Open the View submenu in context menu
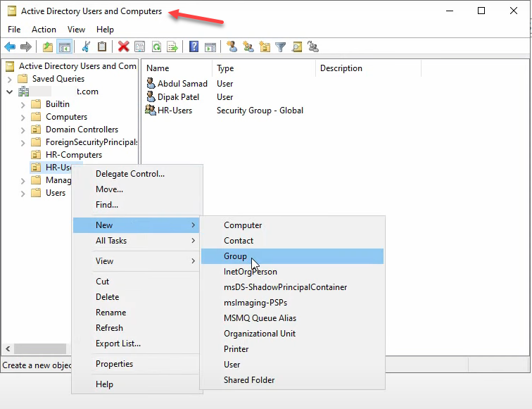The image size is (532, 409). 136,261
